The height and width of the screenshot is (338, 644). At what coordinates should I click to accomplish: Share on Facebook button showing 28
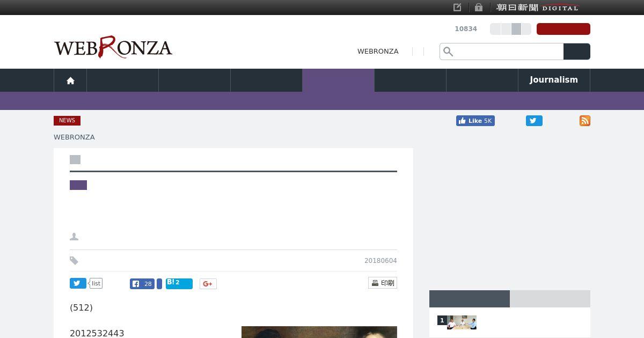pos(142,284)
